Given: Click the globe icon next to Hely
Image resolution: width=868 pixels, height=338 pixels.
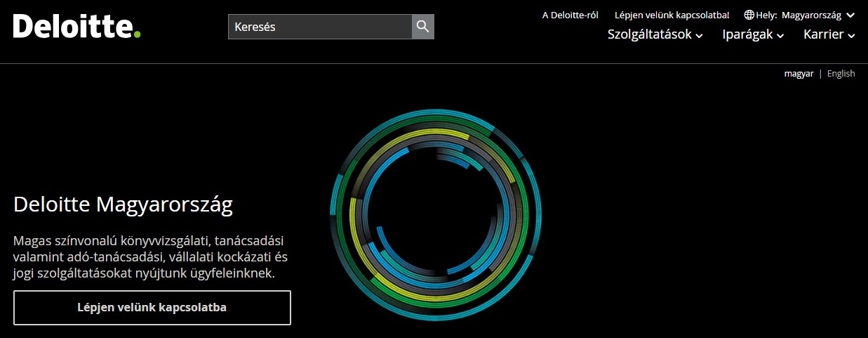Looking at the screenshot, I should coord(749,15).
